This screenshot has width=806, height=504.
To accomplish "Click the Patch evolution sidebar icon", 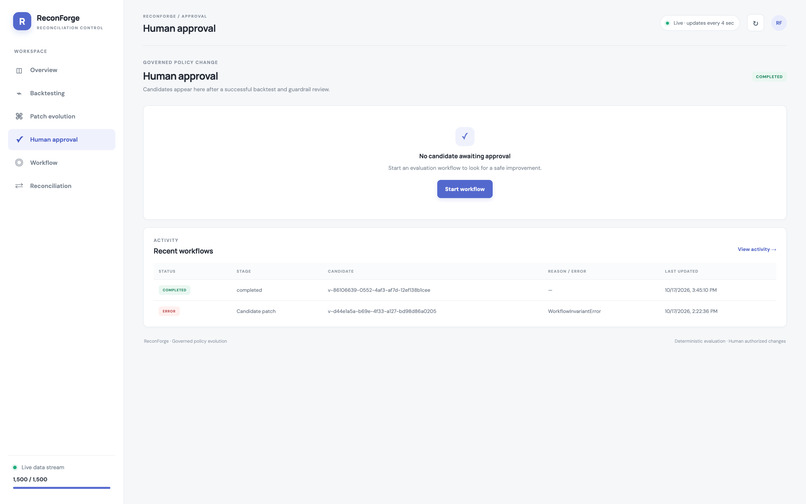I will tap(19, 117).
